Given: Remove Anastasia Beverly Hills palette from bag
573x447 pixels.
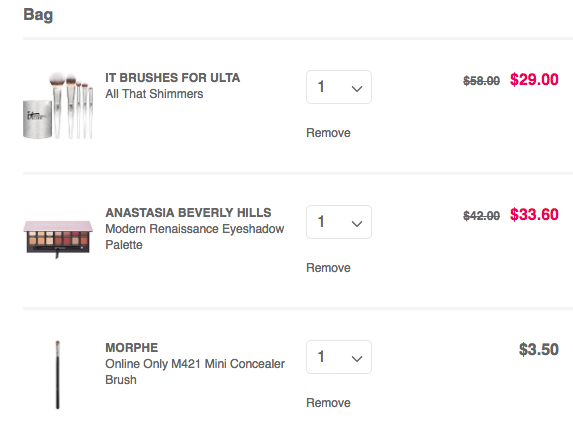Looking at the screenshot, I should [328, 268].
